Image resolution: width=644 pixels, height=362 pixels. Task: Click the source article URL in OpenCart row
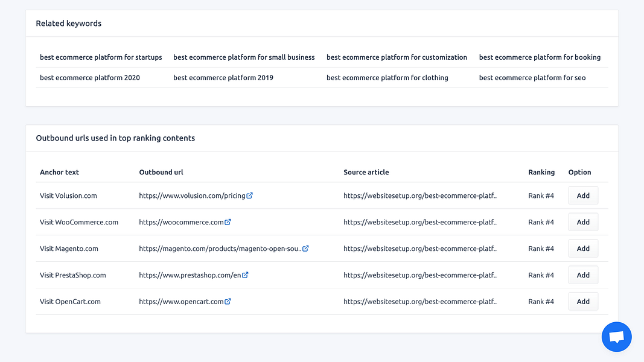tap(420, 301)
